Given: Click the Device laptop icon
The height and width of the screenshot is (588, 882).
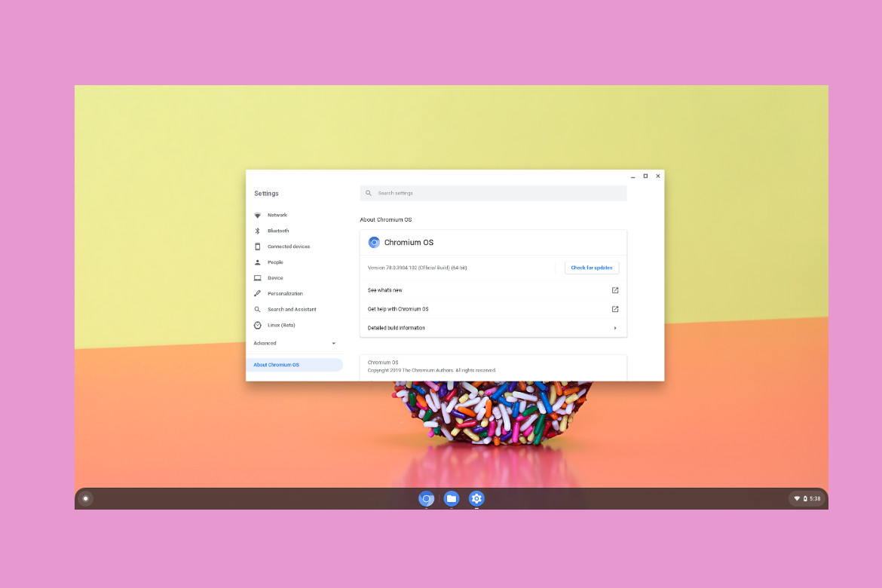Looking at the screenshot, I should click(x=258, y=278).
